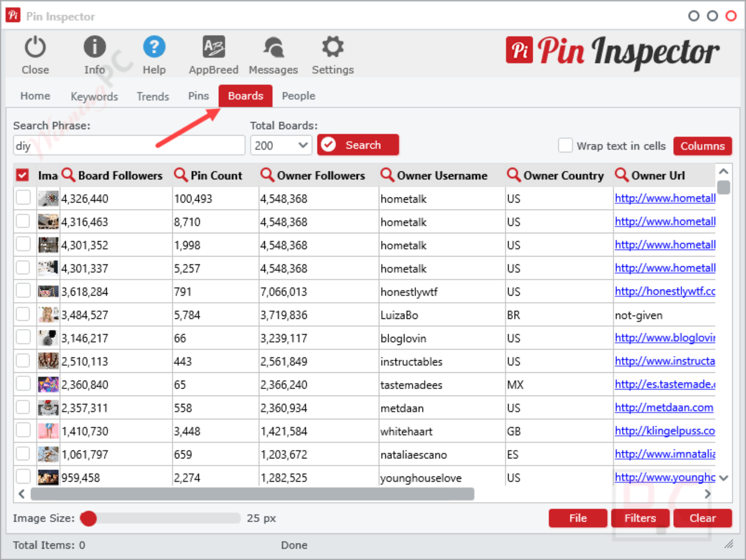This screenshot has width=746, height=560.
Task: Click the board thumbnail in tastemadees row
Action: point(48,384)
